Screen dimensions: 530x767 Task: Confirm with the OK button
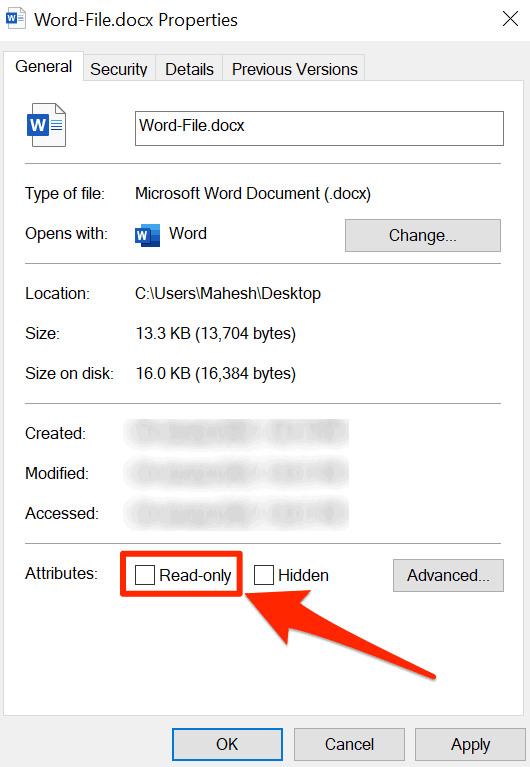[x=227, y=744]
